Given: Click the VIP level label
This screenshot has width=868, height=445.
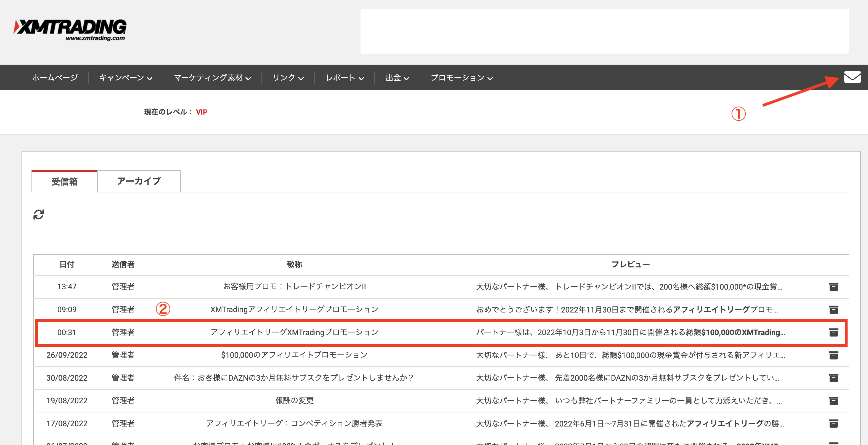Looking at the screenshot, I should (x=202, y=112).
